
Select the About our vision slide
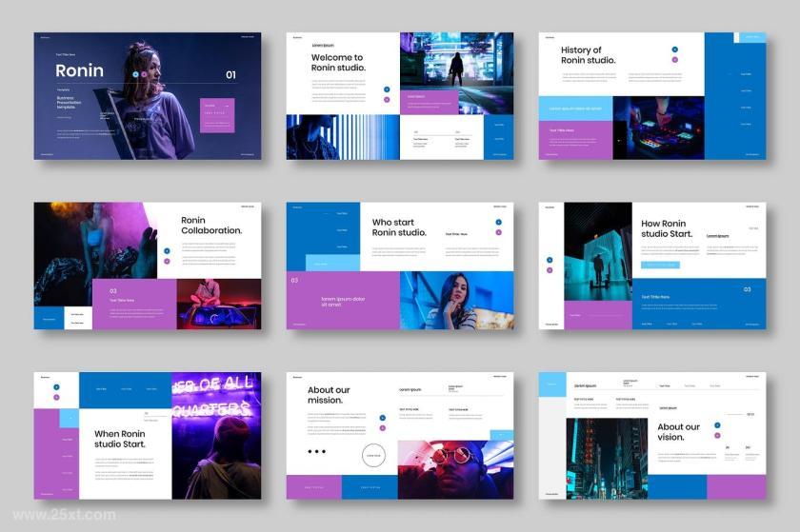click(652, 436)
